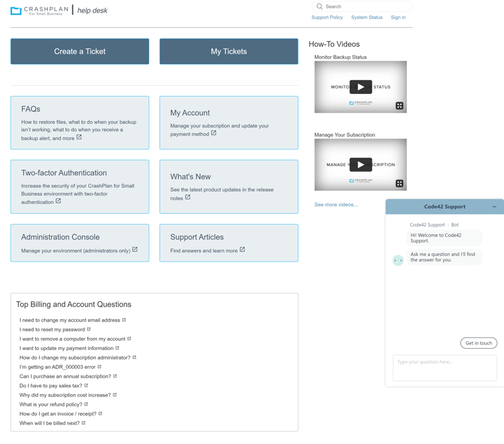Open the FAQs card title
This screenshot has height=444, width=504.
30,109
